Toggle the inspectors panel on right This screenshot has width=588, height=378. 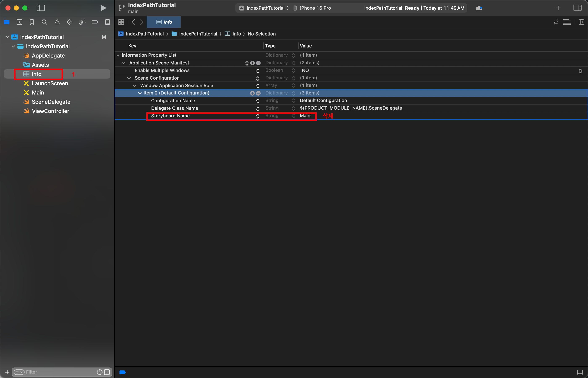pyautogui.click(x=577, y=8)
